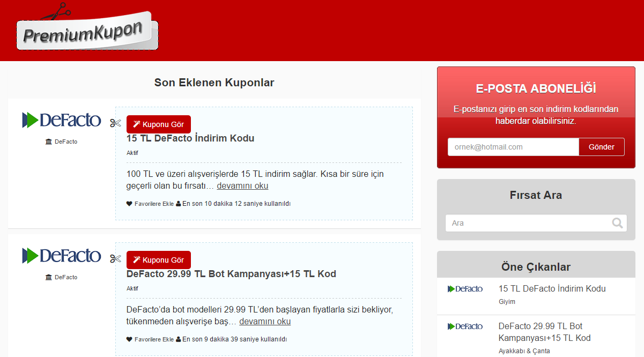Click Kuponu Gör on the first coupon
Viewport: 644px width, 357px height.
click(158, 124)
